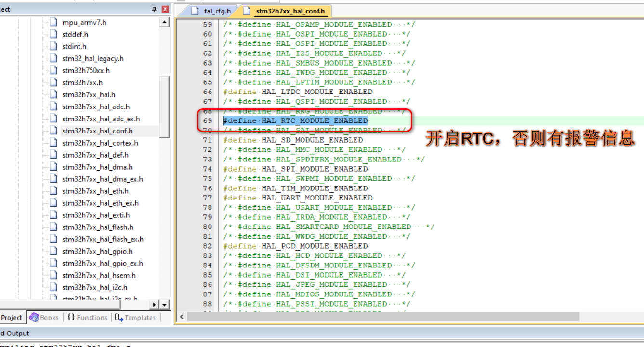Select stm32_hal_legacy.h file
This screenshot has height=347, width=644.
click(93, 58)
